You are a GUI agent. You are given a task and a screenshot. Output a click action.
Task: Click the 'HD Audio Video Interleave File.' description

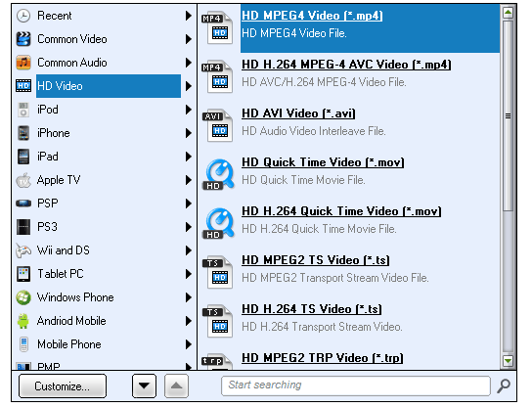(314, 131)
